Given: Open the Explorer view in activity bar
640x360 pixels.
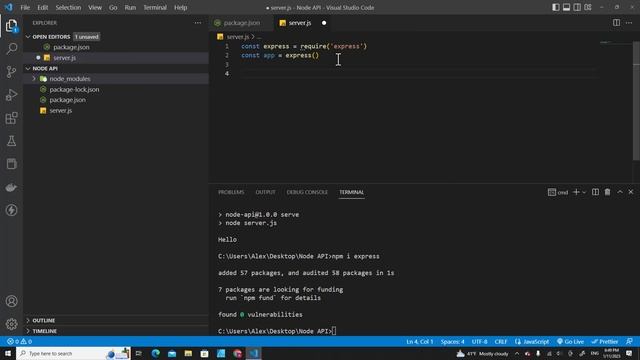Looking at the screenshot, I should [x=11, y=26].
